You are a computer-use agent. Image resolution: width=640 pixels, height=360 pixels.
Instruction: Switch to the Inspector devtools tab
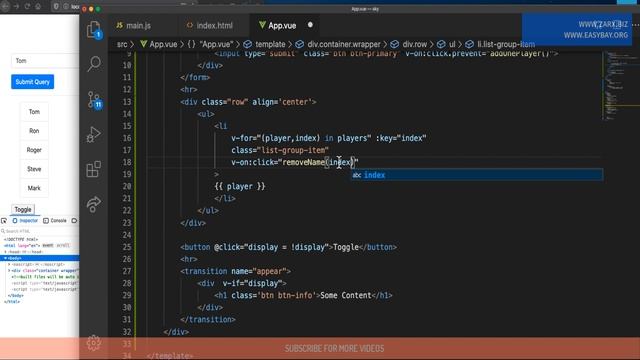[x=25, y=221]
